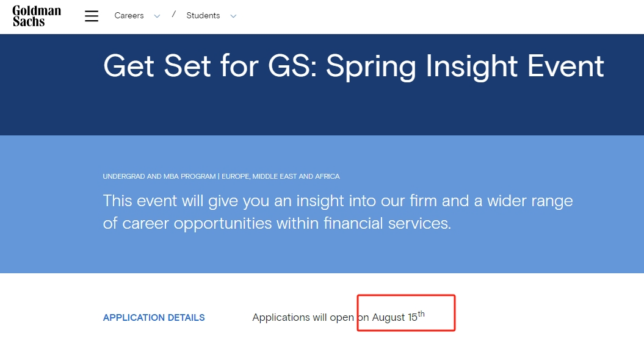Click the "UNDERGRAD AND MBA PROGRAM" label
Image resolution: width=644 pixels, height=344 pixels.
tap(159, 176)
